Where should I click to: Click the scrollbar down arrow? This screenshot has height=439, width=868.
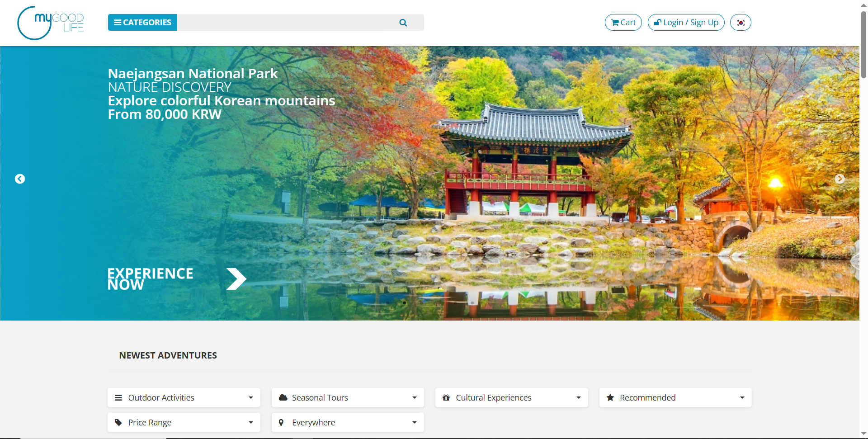click(x=863, y=434)
